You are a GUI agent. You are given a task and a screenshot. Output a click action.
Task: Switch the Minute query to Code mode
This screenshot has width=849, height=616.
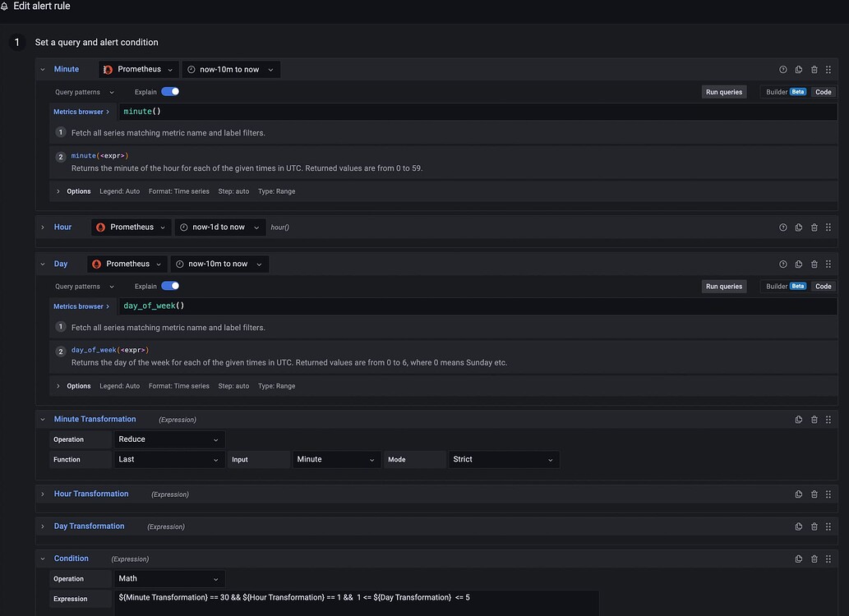(823, 91)
